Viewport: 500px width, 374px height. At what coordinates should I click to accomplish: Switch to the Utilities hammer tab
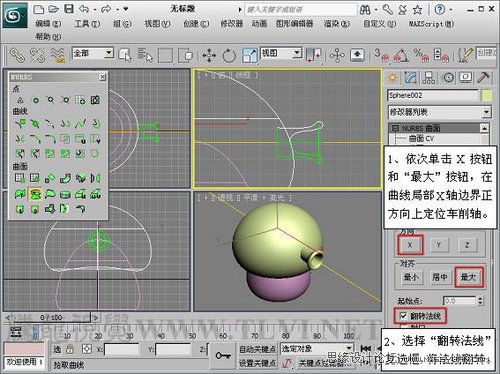tap(483, 78)
